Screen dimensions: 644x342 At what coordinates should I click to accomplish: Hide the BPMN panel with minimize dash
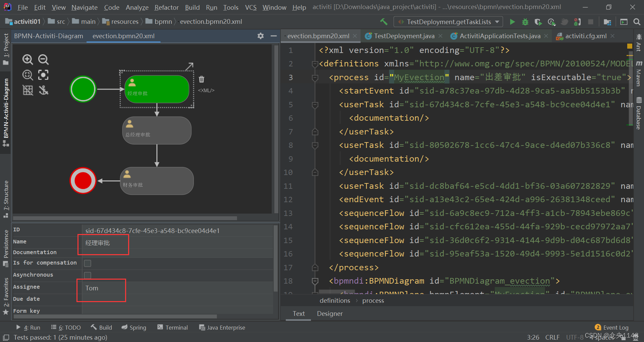[274, 36]
